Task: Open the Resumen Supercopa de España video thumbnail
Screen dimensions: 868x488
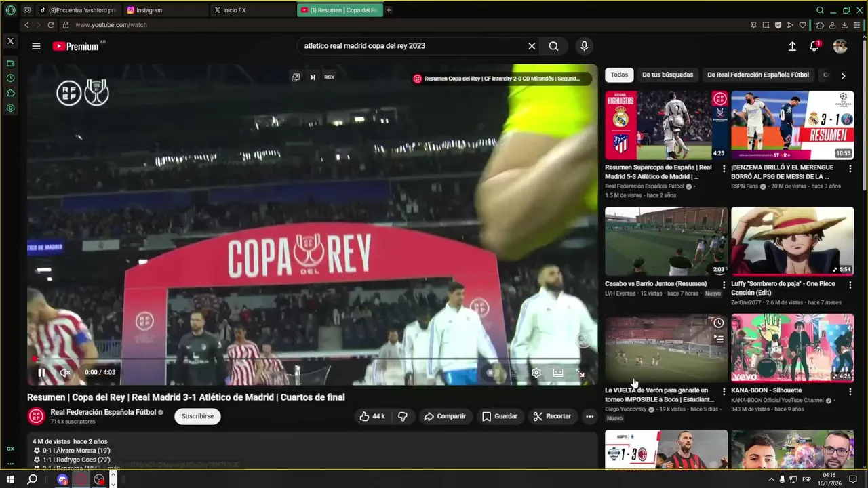Action: pyautogui.click(x=666, y=125)
